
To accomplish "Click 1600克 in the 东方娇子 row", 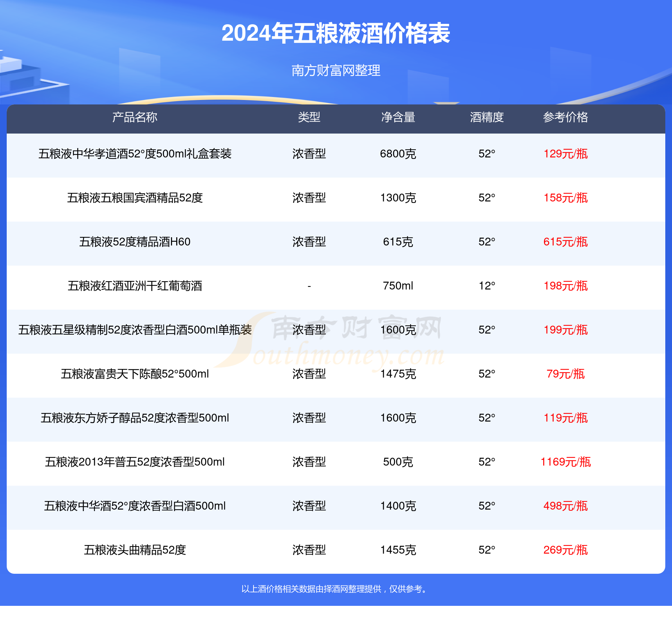I will (398, 418).
